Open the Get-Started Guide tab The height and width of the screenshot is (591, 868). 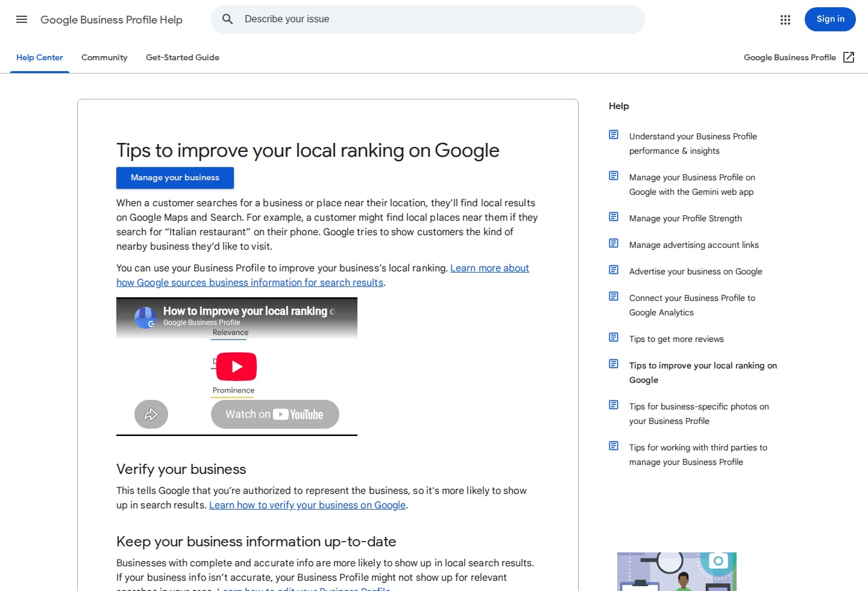[x=183, y=57]
